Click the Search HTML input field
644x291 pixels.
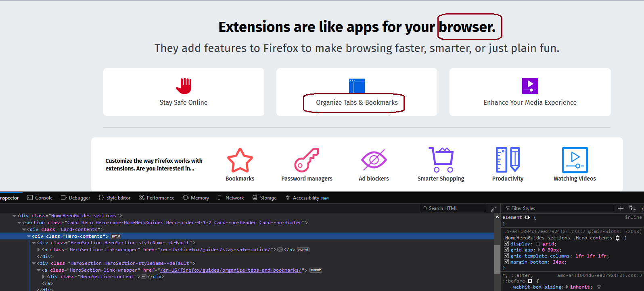454,208
